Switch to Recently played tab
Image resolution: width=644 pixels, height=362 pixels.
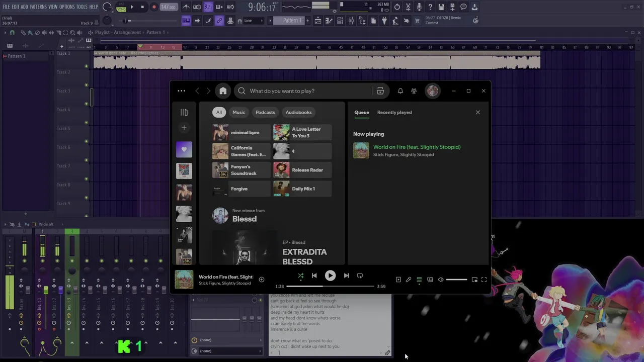(x=394, y=113)
